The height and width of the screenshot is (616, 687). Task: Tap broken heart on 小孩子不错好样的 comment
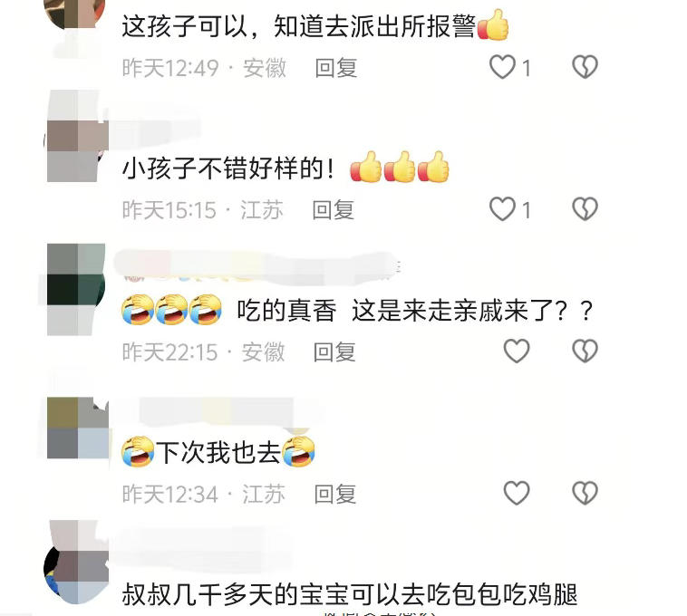(585, 209)
